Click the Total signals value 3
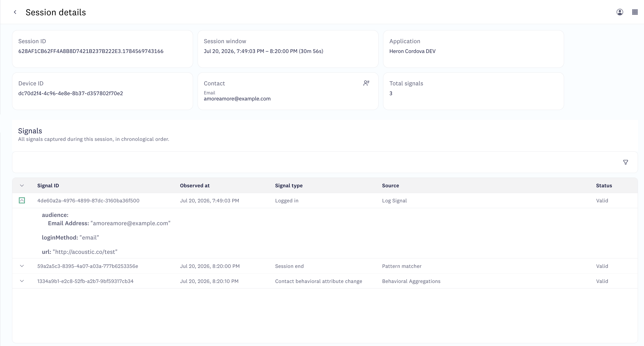The height and width of the screenshot is (346, 644). tap(391, 93)
